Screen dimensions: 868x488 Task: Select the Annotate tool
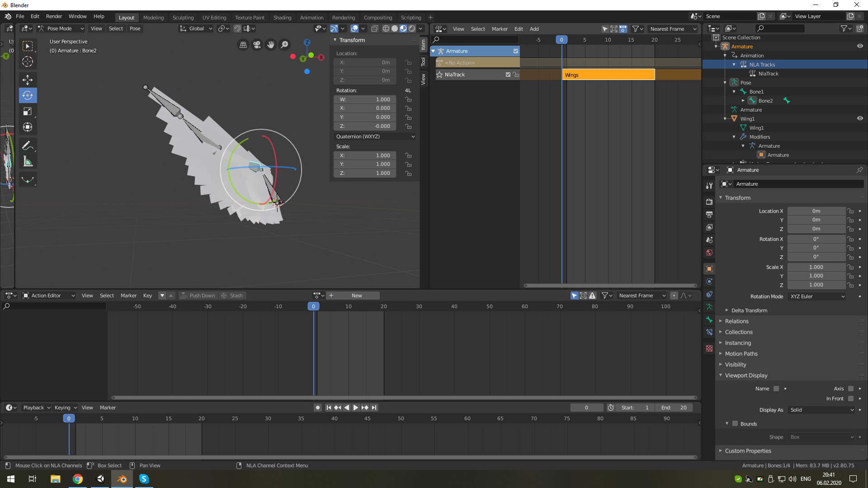28,145
